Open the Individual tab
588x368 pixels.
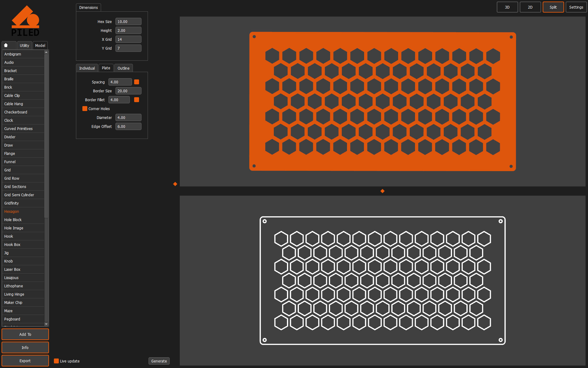tap(87, 68)
